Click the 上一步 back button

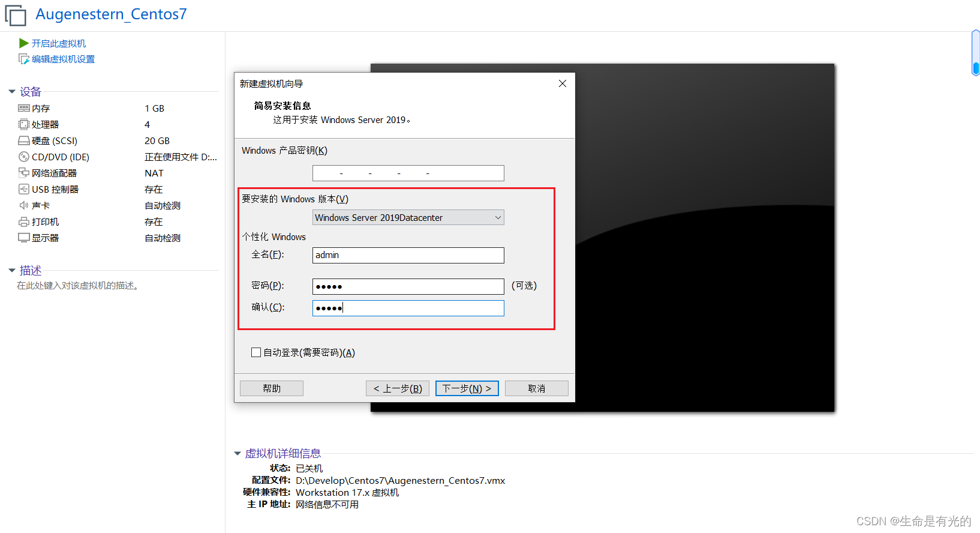(398, 388)
